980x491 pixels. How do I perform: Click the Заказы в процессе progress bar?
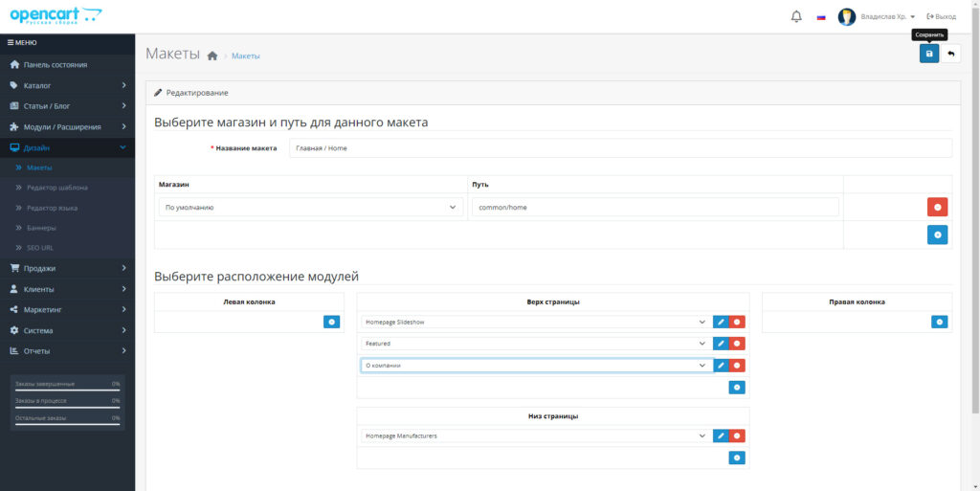[68, 408]
